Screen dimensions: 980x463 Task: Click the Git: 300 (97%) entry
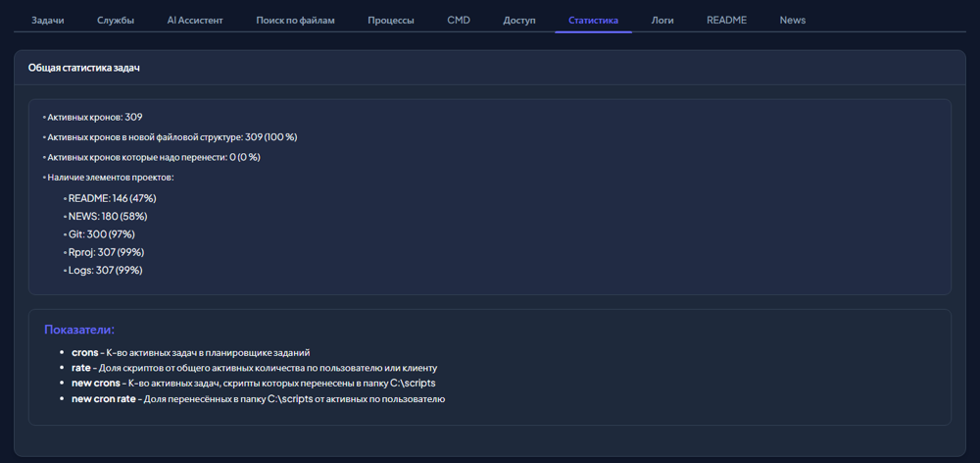tap(99, 234)
